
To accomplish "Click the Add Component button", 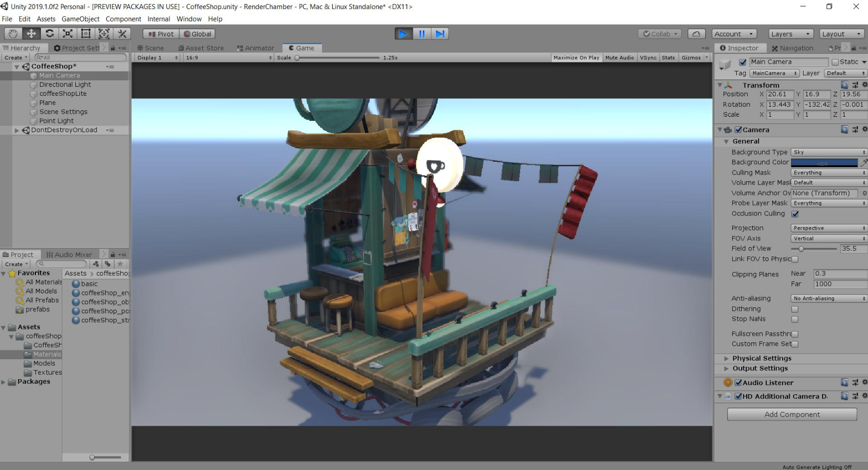I will pos(792,414).
